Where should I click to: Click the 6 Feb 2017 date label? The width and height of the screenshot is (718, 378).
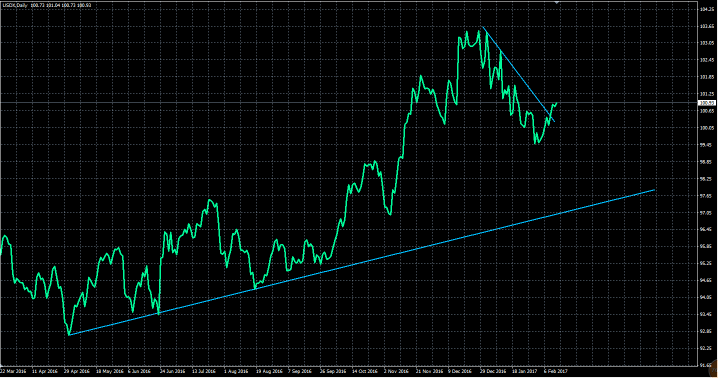[555, 371]
